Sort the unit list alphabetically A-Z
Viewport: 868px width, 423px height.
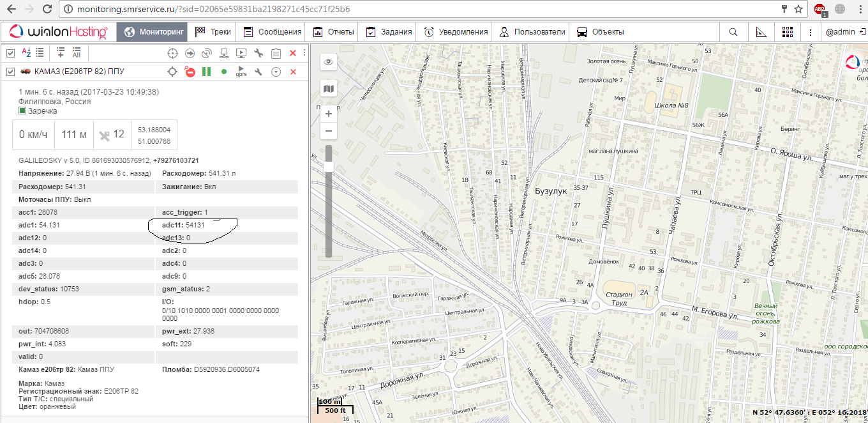26,53
